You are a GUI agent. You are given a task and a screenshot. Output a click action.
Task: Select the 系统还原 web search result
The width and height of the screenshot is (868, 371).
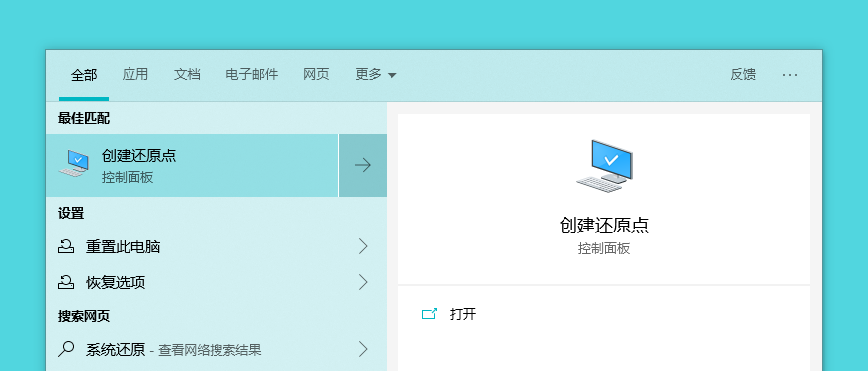click(217, 349)
